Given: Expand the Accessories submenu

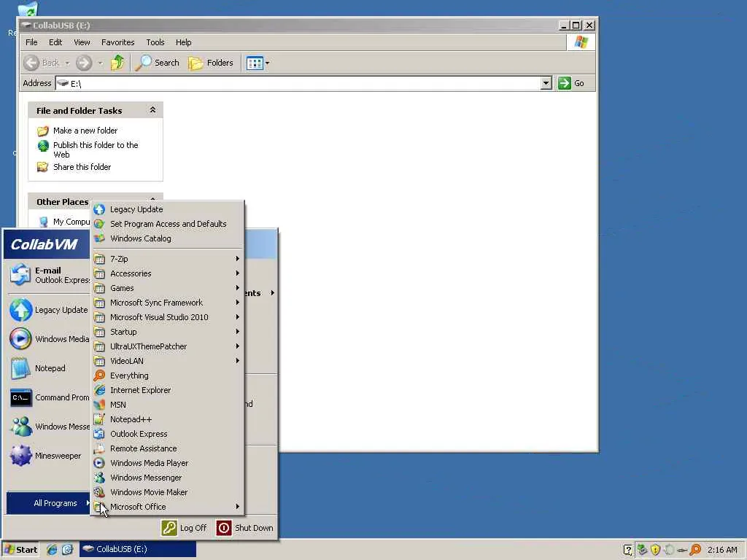Looking at the screenshot, I should point(167,273).
